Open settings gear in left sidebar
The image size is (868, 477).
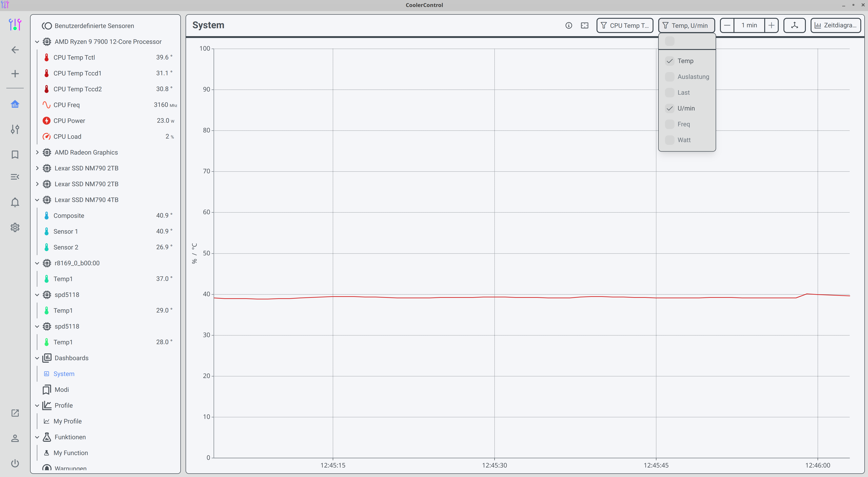(x=15, y=227)
